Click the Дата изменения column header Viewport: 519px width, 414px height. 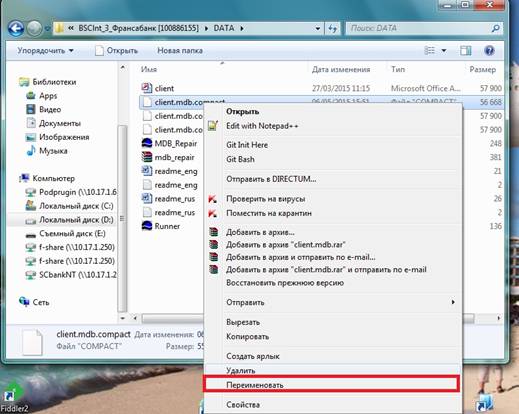(x=341, y=69)
